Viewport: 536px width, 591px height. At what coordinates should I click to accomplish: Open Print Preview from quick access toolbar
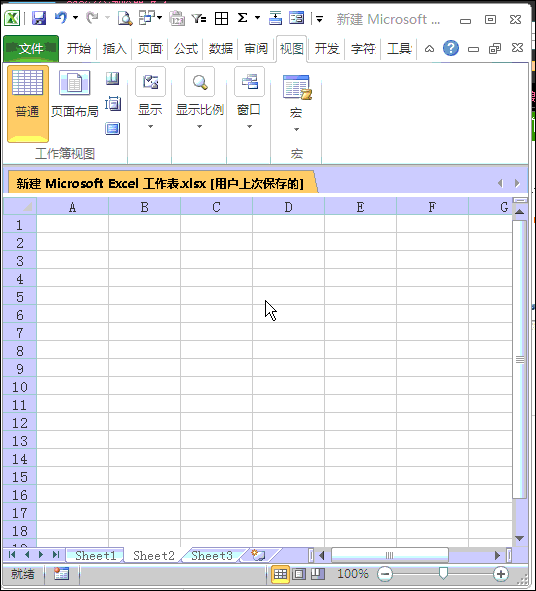coord(125,18)
